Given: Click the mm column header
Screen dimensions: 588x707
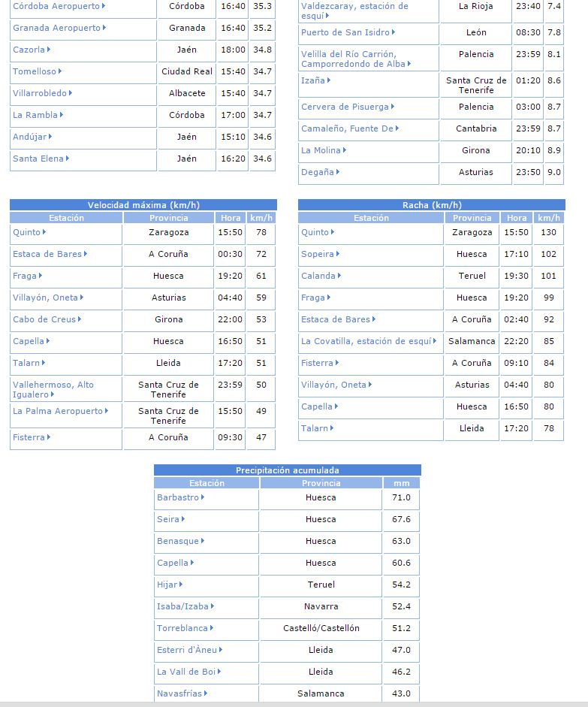Looking at the screenshot, I should [401, 483].
